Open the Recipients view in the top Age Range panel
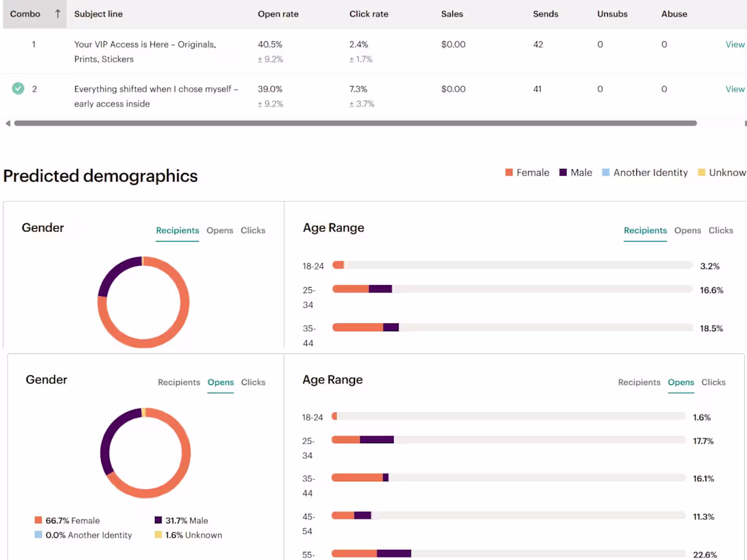The image size is (747, 560). point(645,231)
